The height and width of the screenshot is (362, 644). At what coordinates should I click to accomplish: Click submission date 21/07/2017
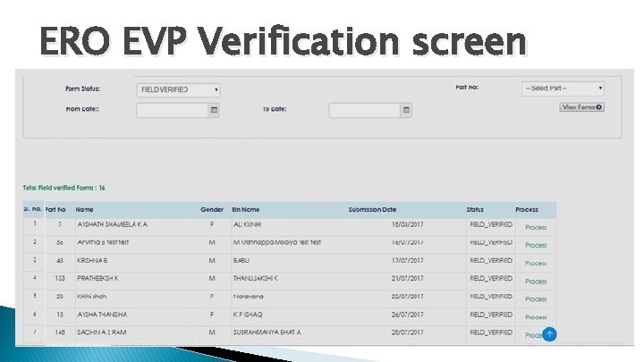(x=407, y=278)
